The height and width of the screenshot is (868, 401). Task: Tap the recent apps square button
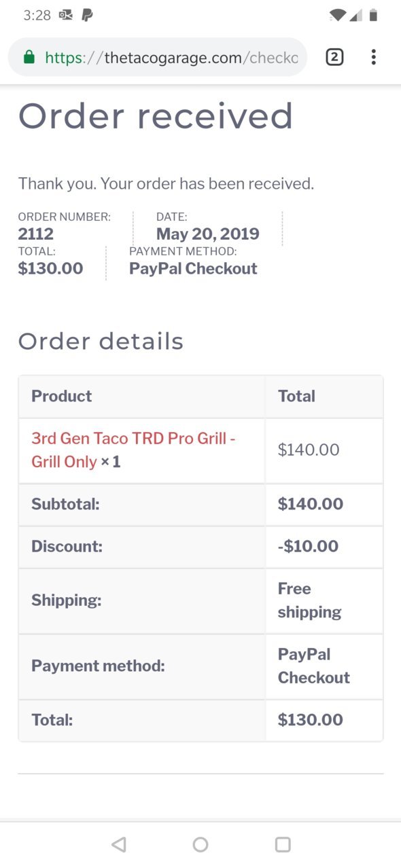tap(283, 844)
